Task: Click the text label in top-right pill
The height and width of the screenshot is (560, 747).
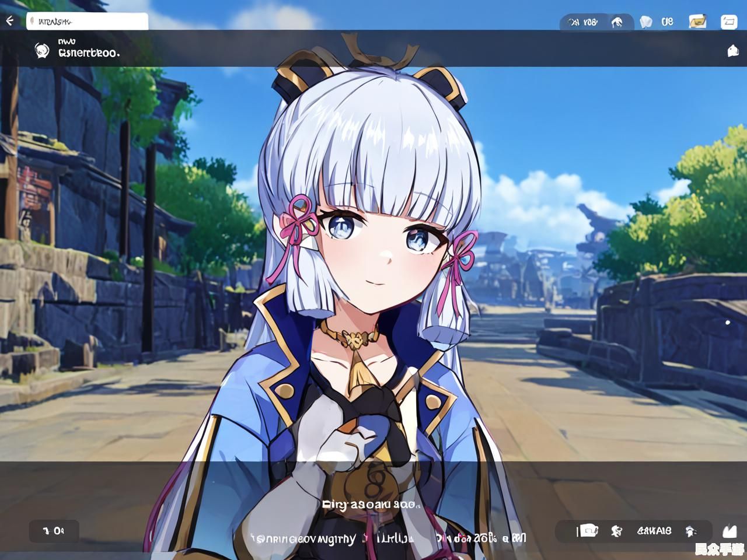Action: 583,22
